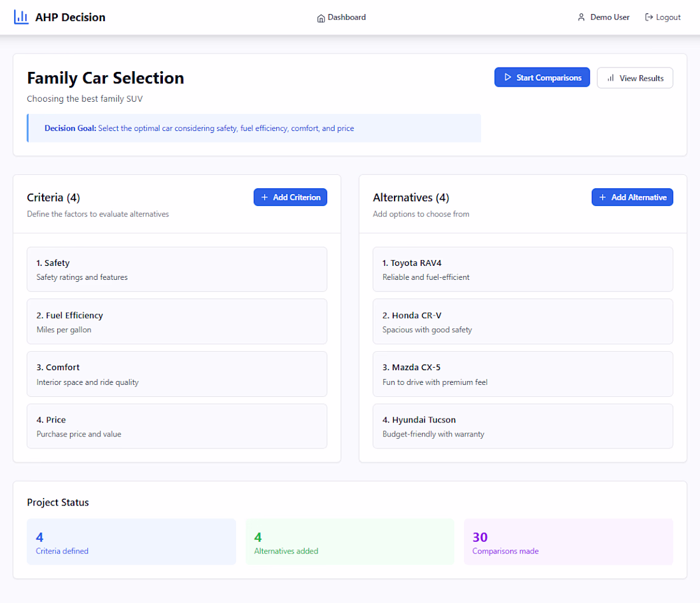
Task: Open the Comfort criterion card
Action: [x=177, y=374]
